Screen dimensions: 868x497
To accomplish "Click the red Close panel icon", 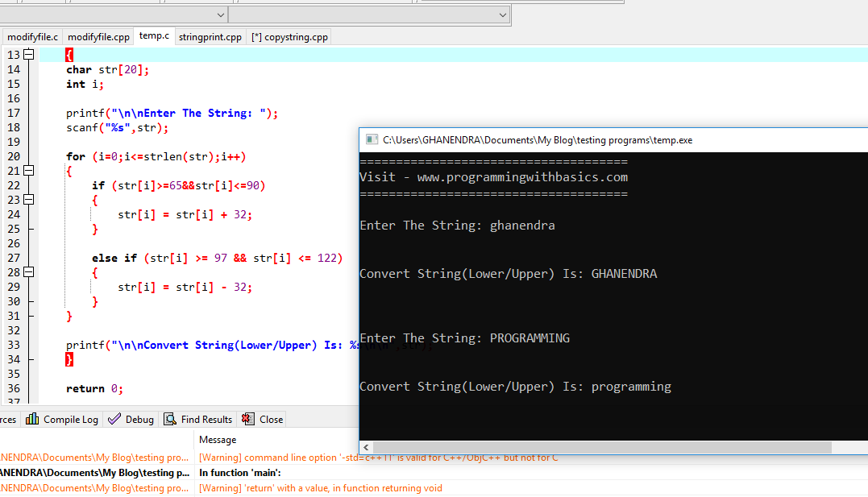I will pos(248,419).
